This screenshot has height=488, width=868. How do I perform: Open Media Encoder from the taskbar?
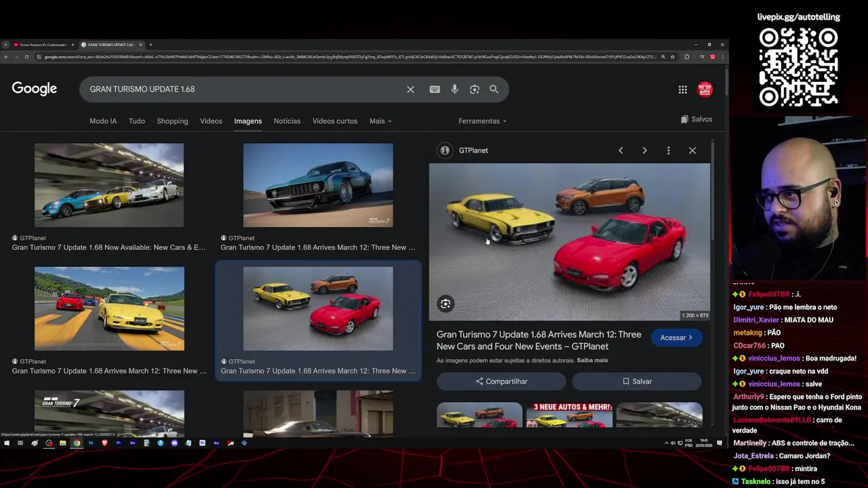click(x=132, y=443)
